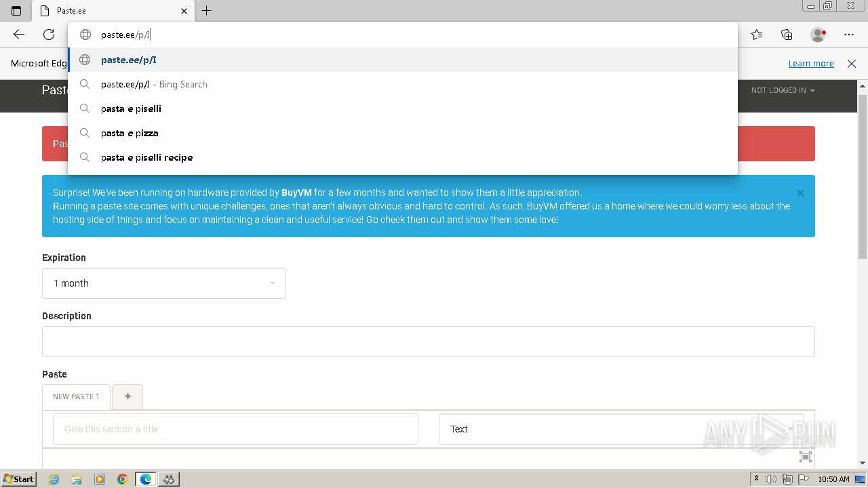Open the Expiration 1 month dropdown
The height and width of the screenshot is (488, 868).
164,283
